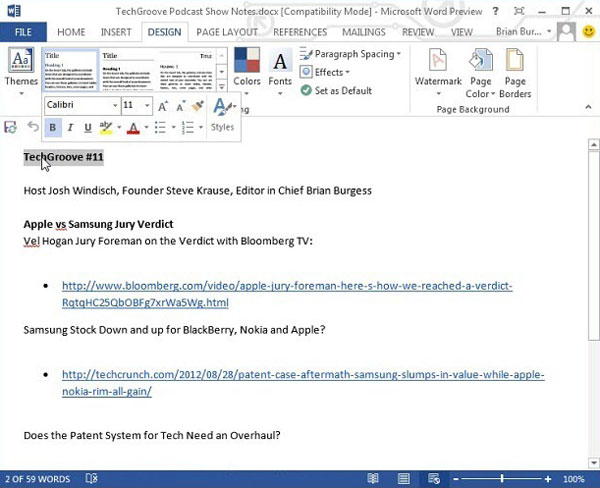The image size is (600, 488).
Task: Switch to the INSERT tab
Action: pos(116,32)
